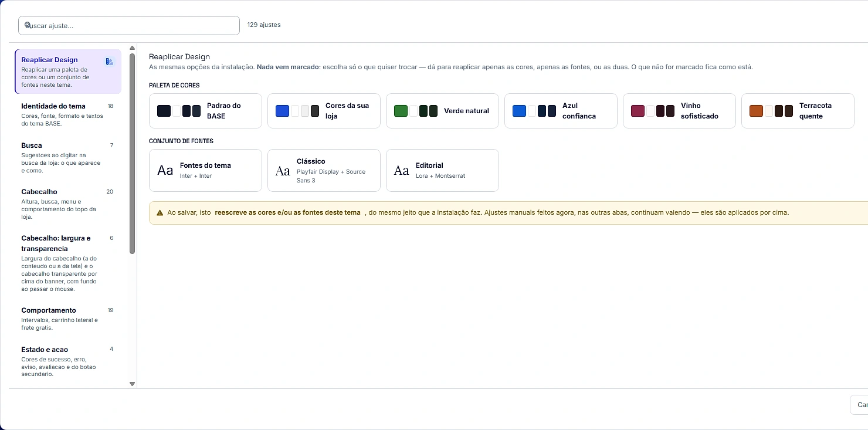Focus the Buscar ajuste search box

pos(129,25)
